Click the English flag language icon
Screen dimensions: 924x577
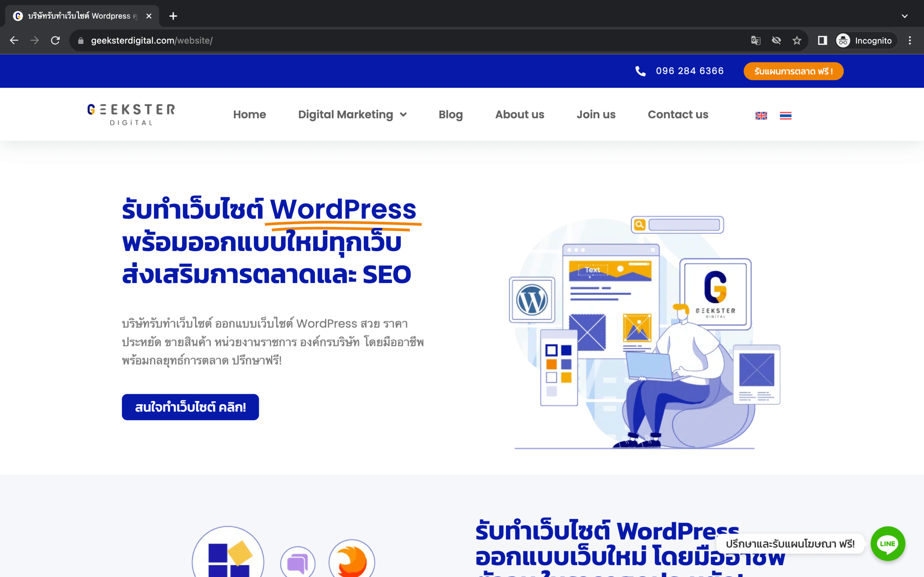tap(761, 114)
